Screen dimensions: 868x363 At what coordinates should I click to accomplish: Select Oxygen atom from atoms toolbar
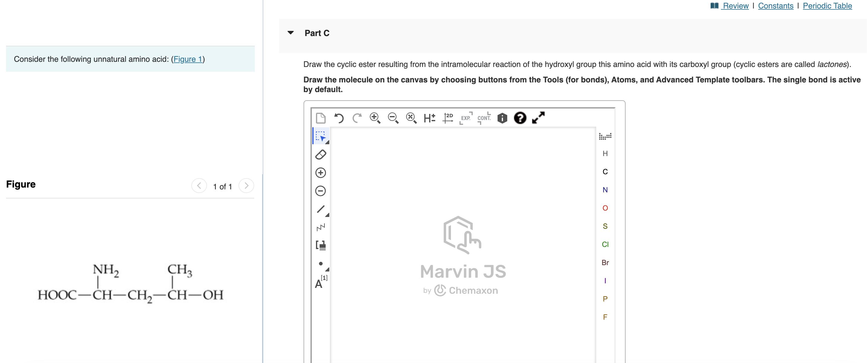(x=605, y=208)
